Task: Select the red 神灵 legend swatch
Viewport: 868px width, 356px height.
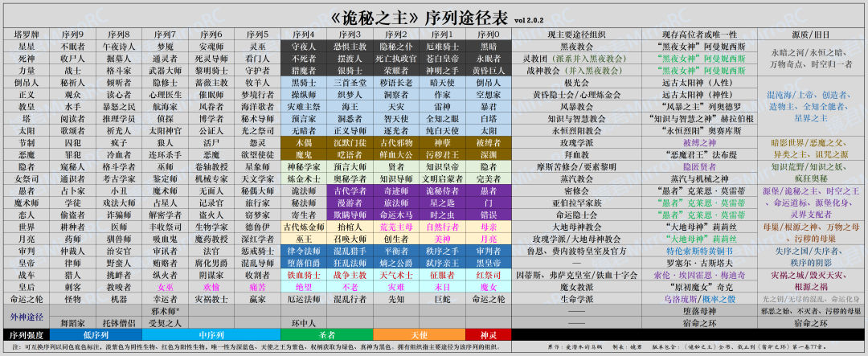Action: (488, 333)
